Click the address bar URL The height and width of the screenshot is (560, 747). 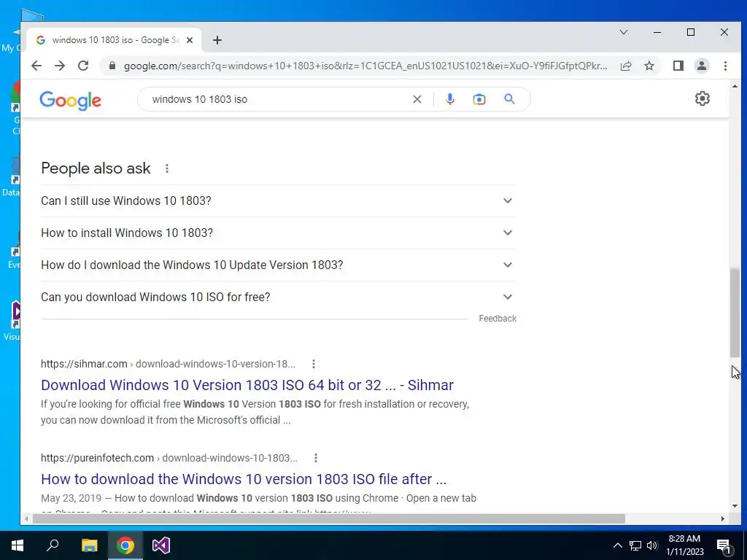click(x=365, y=66)
